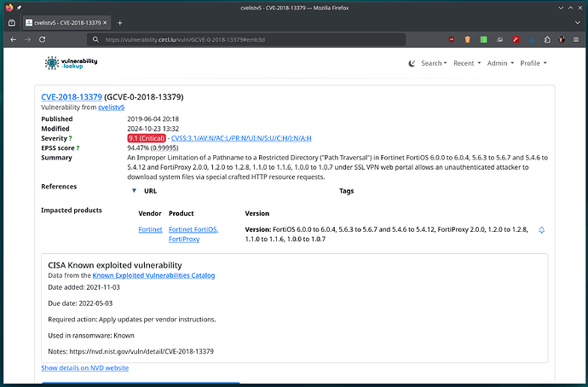Open Firefox View button left of tabs

[x=12, y=23]
